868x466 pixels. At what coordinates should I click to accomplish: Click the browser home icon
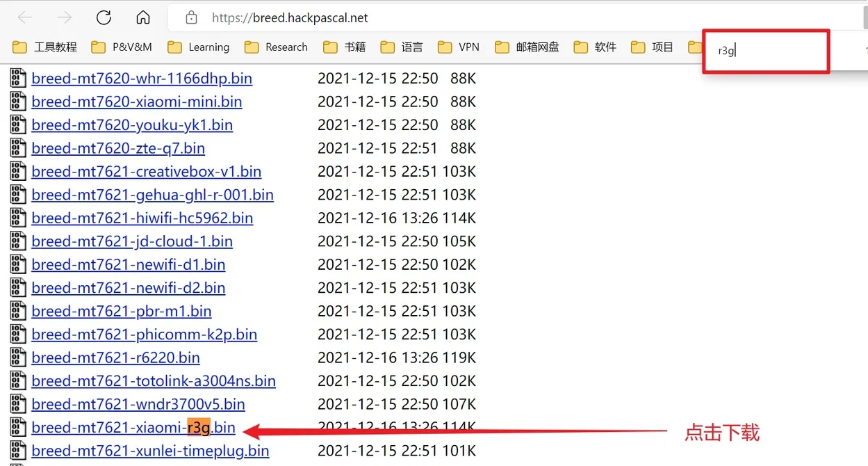142,18
